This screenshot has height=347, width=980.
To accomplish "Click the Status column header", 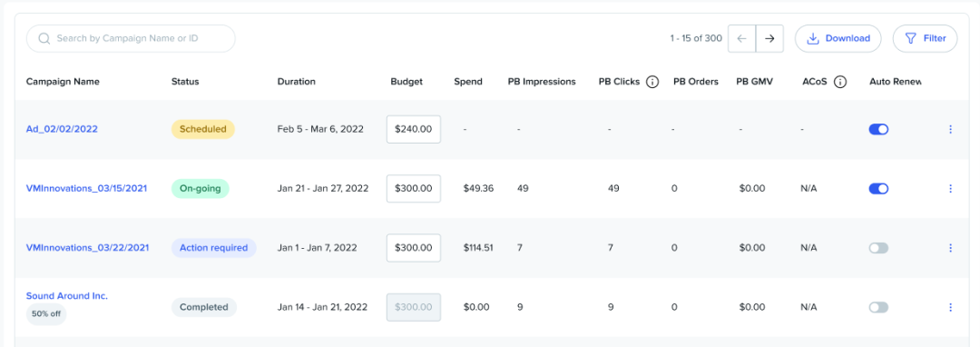I will [x=185, y=82].
